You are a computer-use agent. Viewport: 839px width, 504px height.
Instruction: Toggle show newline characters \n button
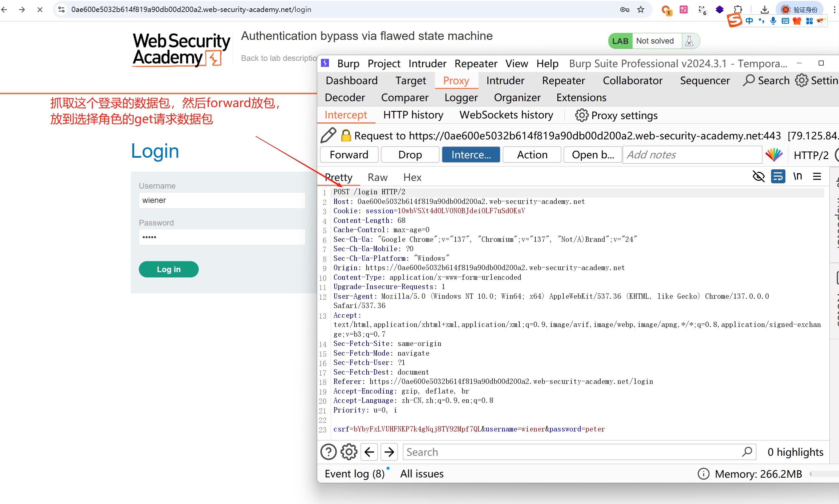pos(797,177)
